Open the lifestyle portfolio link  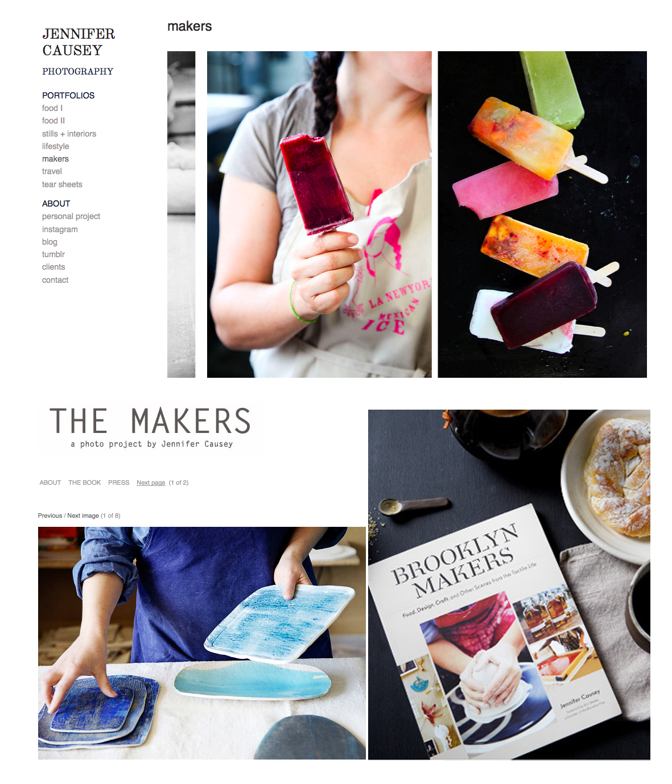tap(55, 146)
